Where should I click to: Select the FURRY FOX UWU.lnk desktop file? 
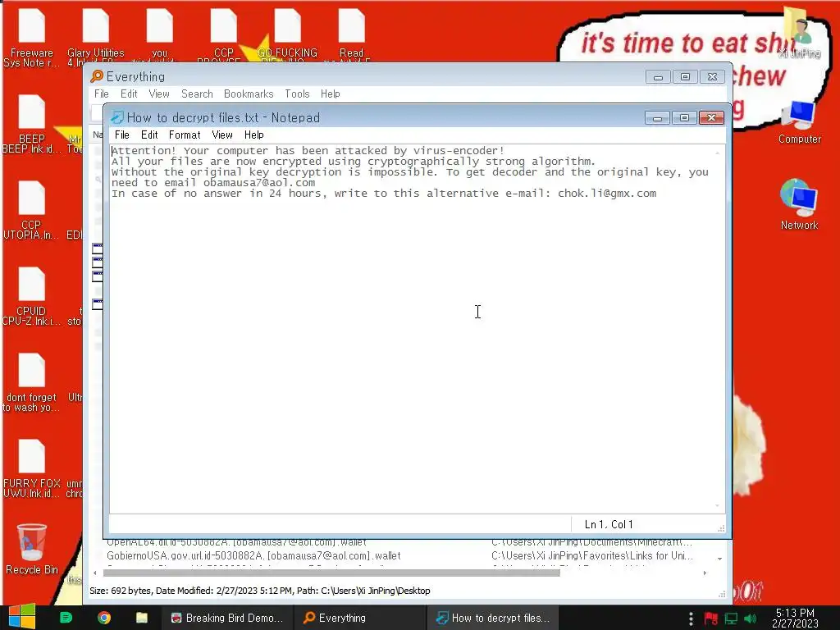tap(32, 468)
